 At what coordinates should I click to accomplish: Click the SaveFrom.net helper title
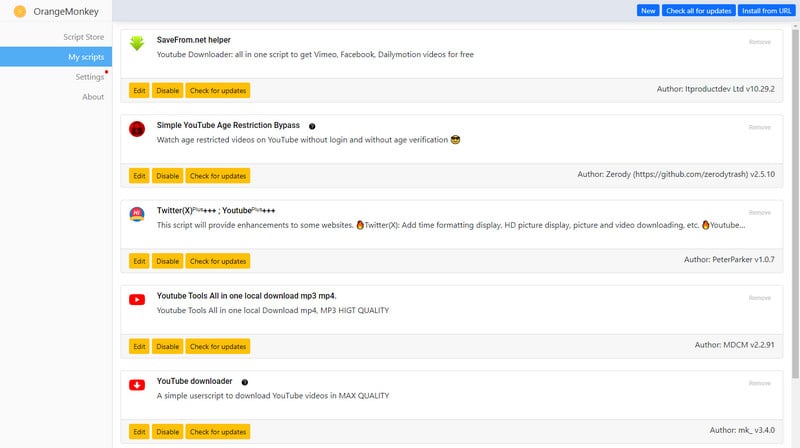[x=193, y=40]
